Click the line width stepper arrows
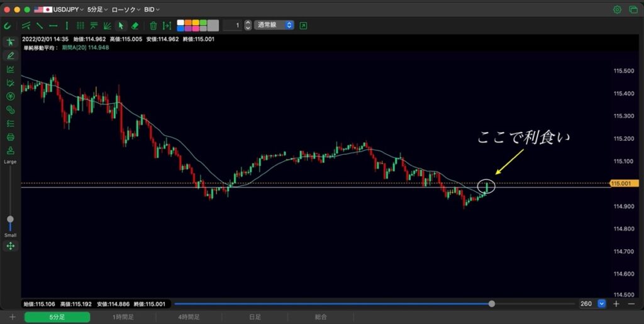Viewport: 644px width, 324px height. tap(248, 25)
